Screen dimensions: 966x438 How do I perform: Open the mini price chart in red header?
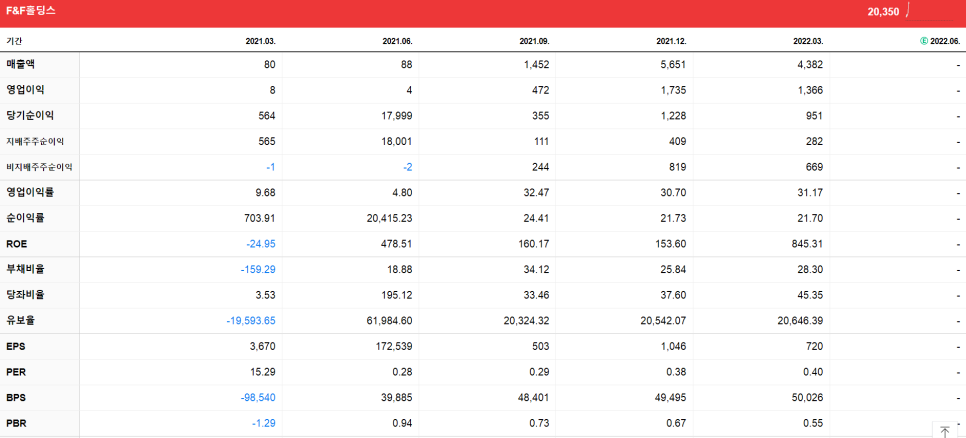[x=928, y=12]
